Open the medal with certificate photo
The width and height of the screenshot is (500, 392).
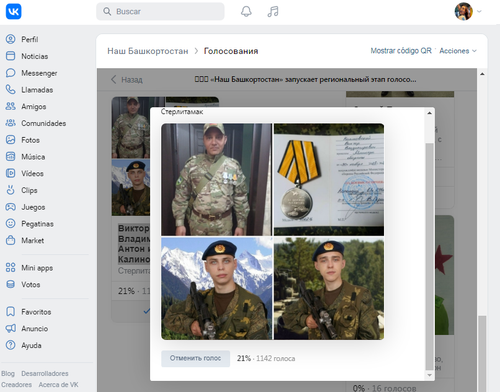coord(329,179)
